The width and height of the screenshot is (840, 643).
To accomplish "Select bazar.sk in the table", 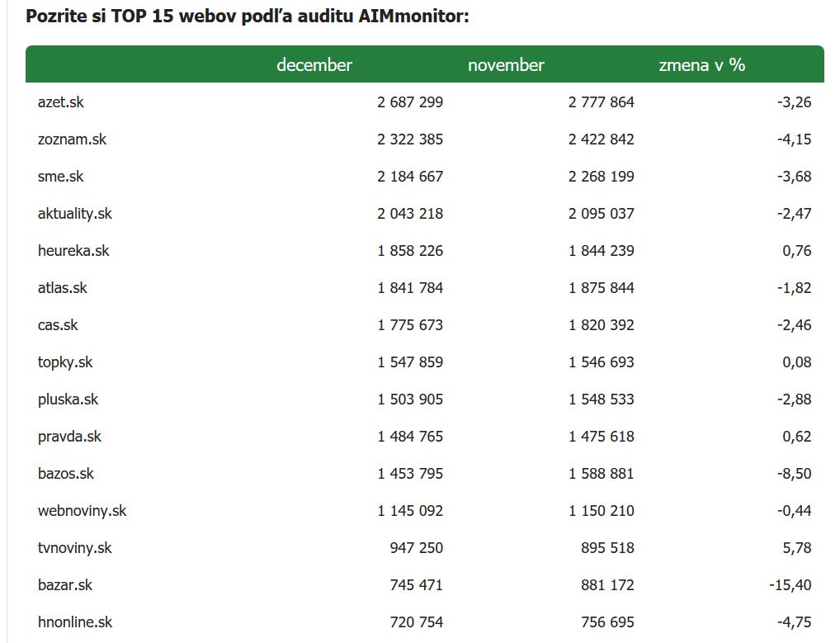I will point(65,585).
